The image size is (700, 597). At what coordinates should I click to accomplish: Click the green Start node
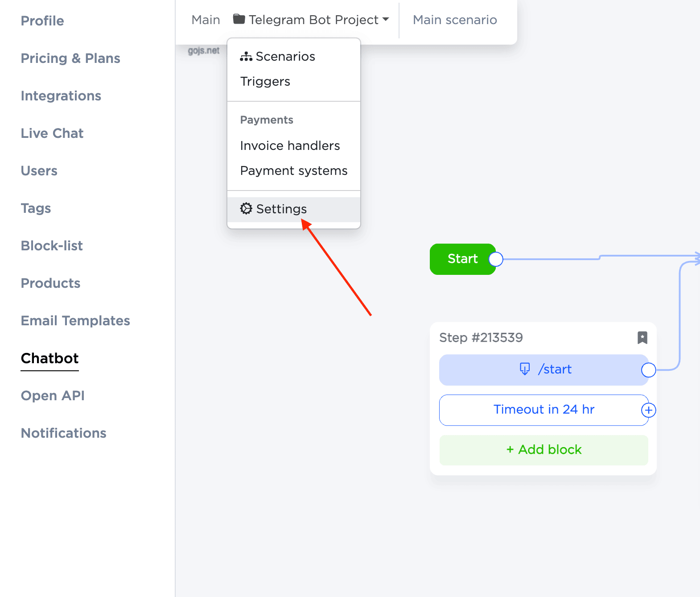coord(461,259)
